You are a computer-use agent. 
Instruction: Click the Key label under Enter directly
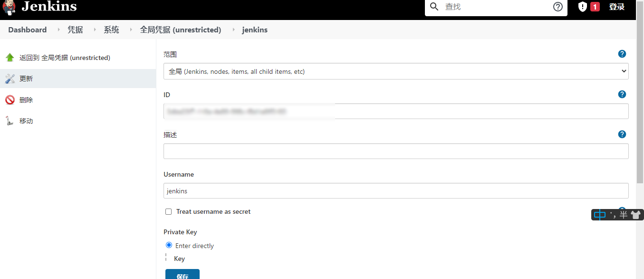(x=179, y=259)
